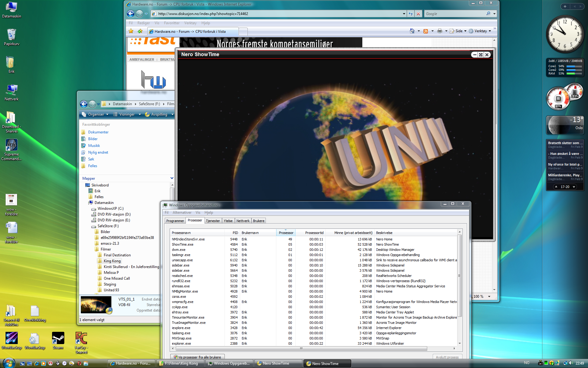Select the ShowTime.exe process row
The height and width of the screenshot is (368, 588).
(314, 244)
